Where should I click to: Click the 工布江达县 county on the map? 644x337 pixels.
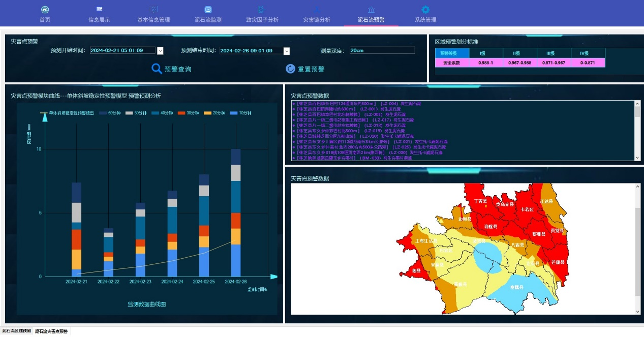(426, 241)
